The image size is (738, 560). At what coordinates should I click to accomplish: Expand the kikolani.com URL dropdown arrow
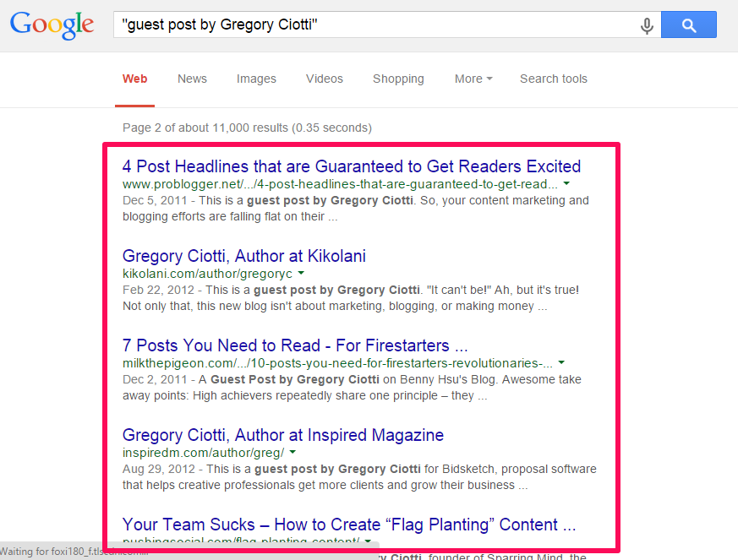coord(301,274)
